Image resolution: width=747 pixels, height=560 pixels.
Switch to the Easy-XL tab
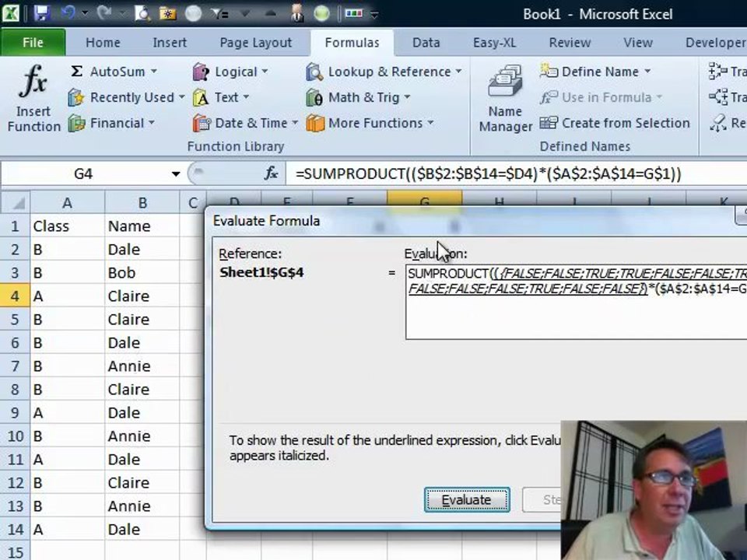495,42
